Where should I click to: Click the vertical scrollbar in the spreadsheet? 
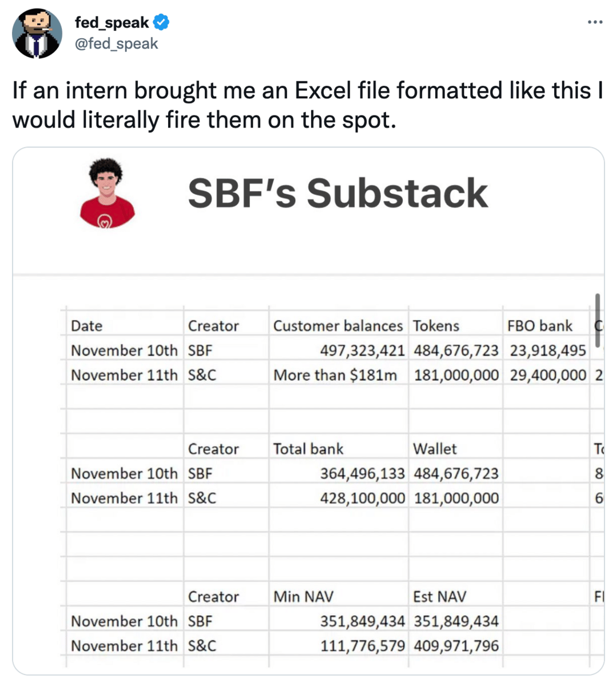click(597, 320)
